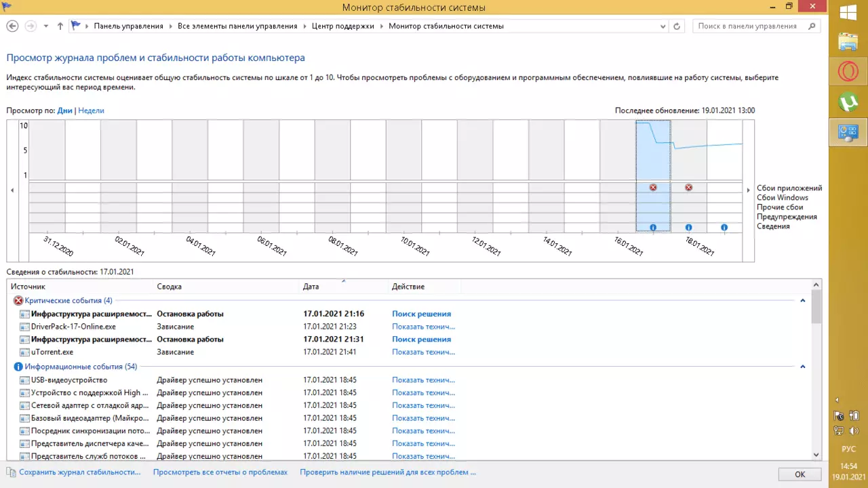
Task: Switch chart view to Дни
Action: tap(64, 110)
